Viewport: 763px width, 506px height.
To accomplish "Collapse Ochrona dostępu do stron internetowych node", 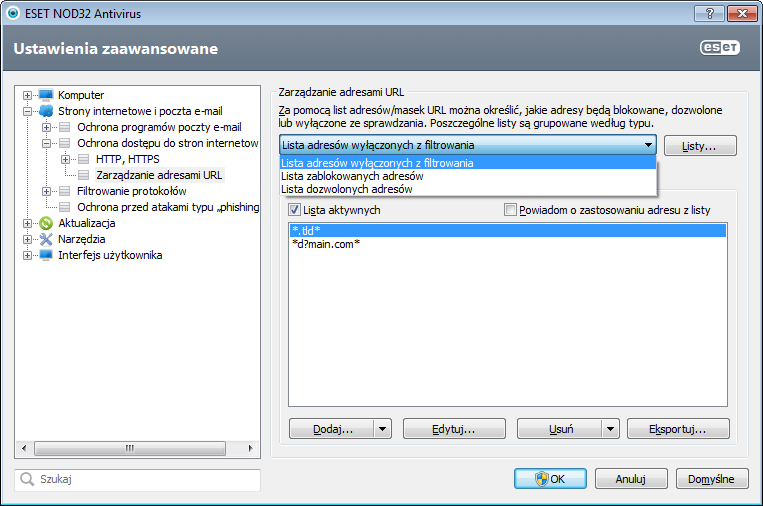I will (46, 144).
